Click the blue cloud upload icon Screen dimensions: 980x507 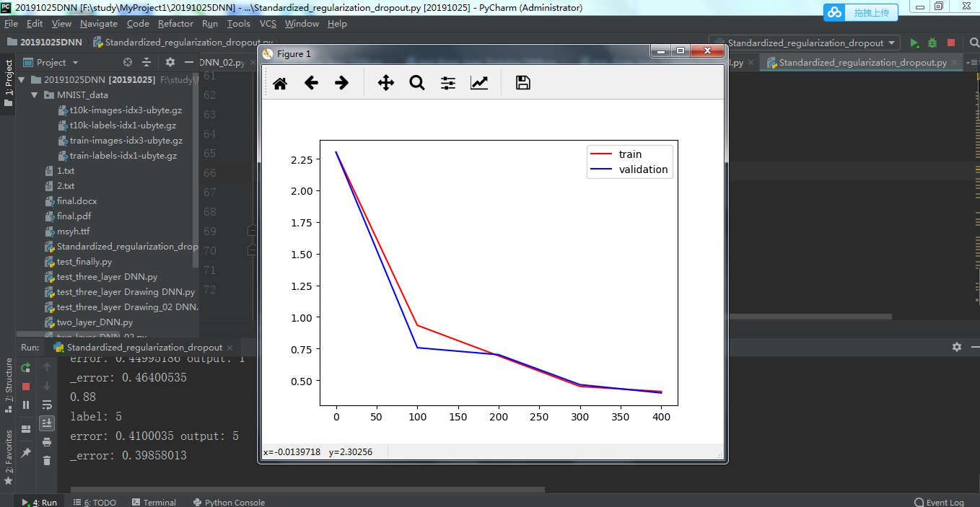(835, 12)
